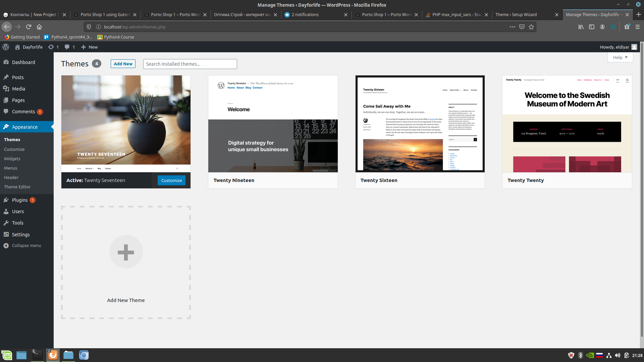644x362 pixels.
Task: Open Widgets submenu link
Action: [12, 159]
